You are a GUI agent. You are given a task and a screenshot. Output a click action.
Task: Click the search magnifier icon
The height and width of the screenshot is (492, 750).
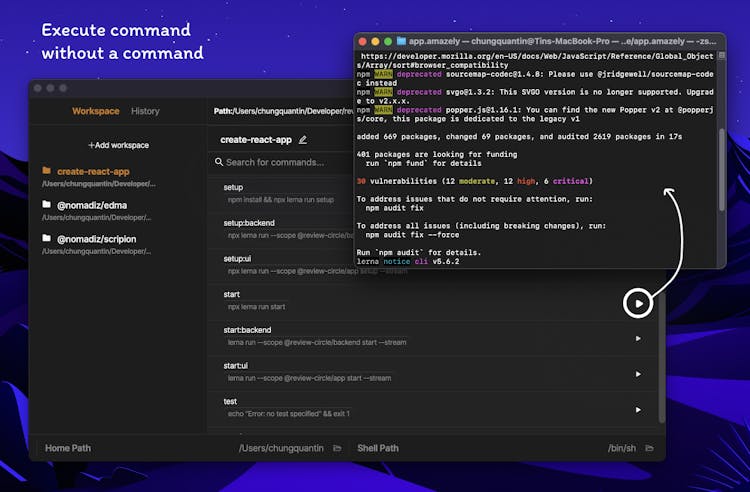217,162
